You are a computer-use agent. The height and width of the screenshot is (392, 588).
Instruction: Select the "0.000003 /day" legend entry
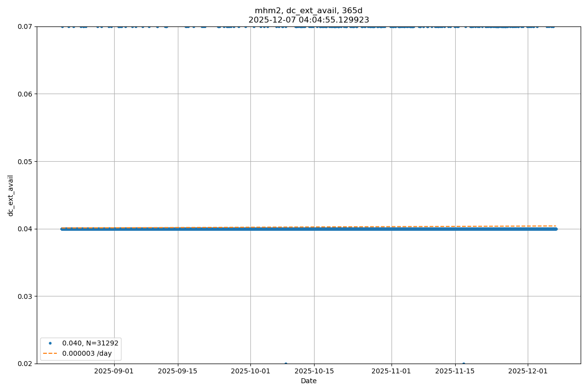(87, 353)
